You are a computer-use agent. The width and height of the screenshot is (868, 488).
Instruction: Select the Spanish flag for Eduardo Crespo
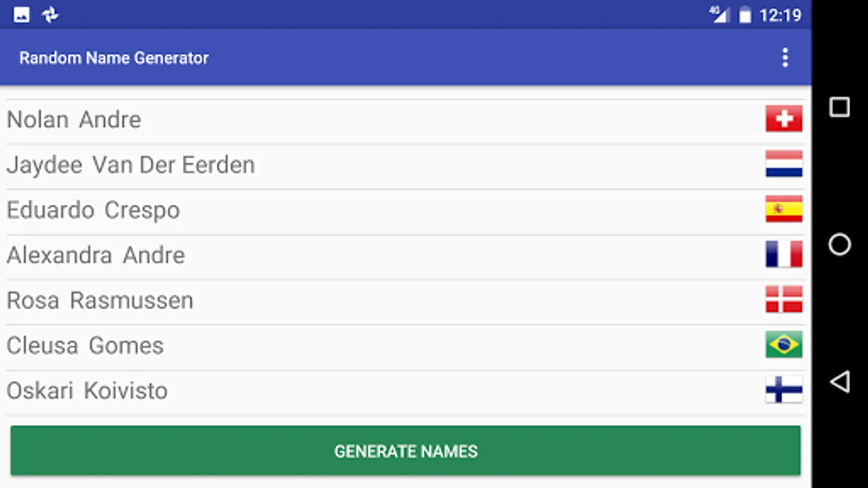(x=783, y=210)
